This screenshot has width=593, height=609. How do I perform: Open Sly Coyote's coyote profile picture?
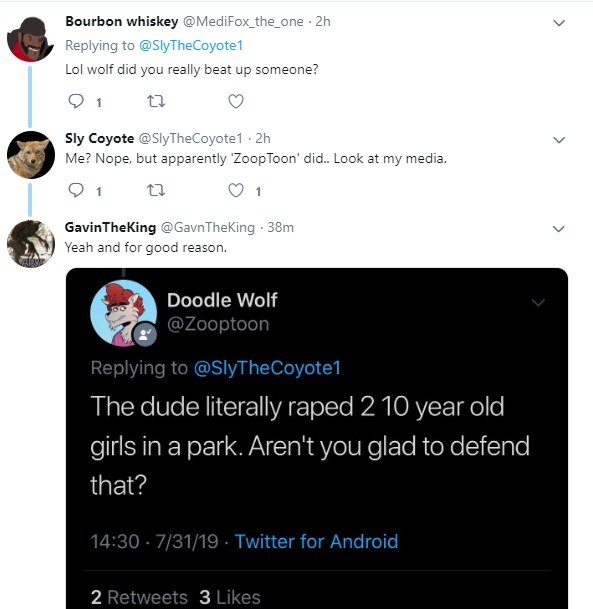click(x=31, y=155)
